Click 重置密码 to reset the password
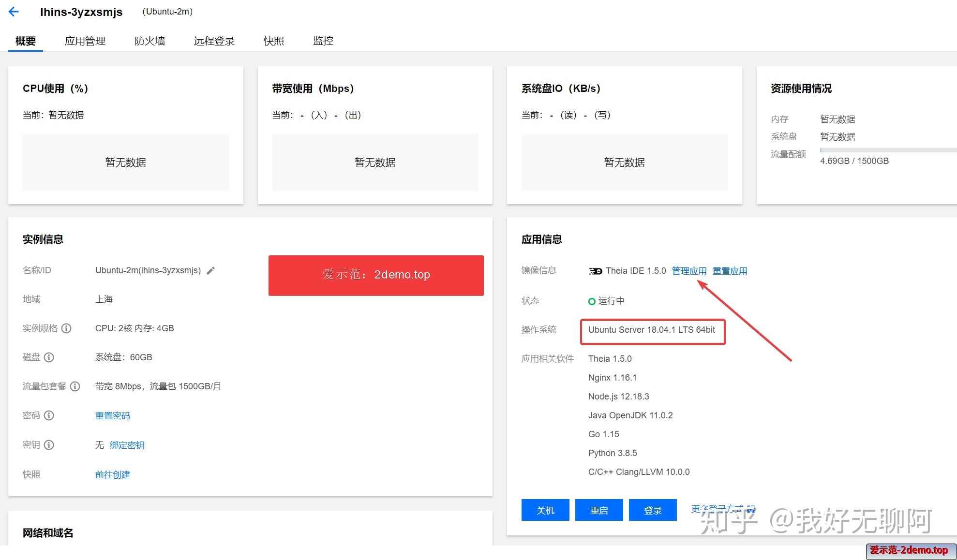The height and width of the screenshot is (560, 957). click(112, 415)
